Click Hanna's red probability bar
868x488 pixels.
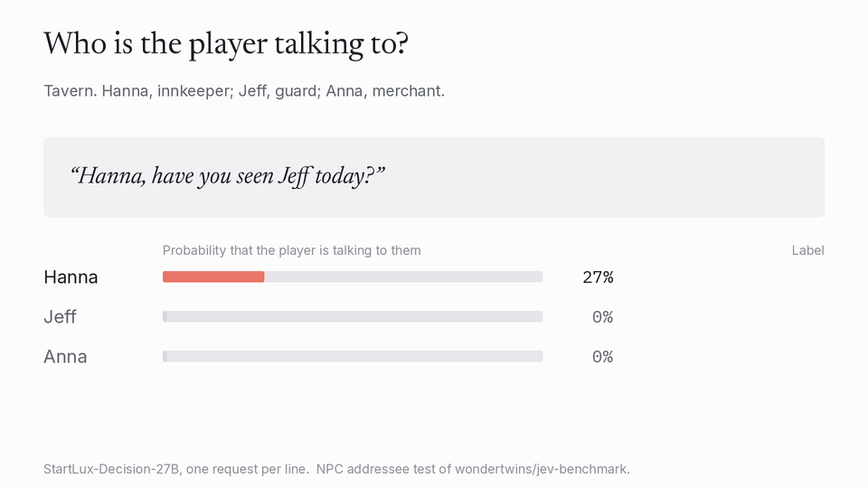[x=213, y=277]
